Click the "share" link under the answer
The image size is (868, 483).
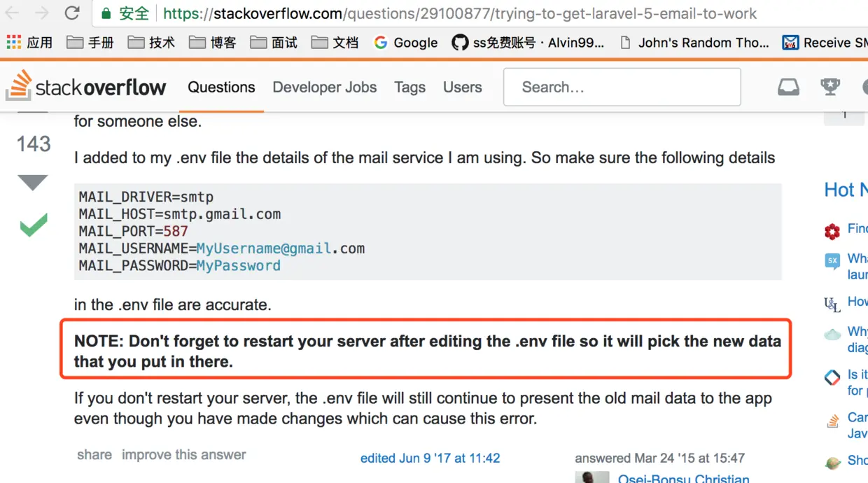tap(94, 455)
